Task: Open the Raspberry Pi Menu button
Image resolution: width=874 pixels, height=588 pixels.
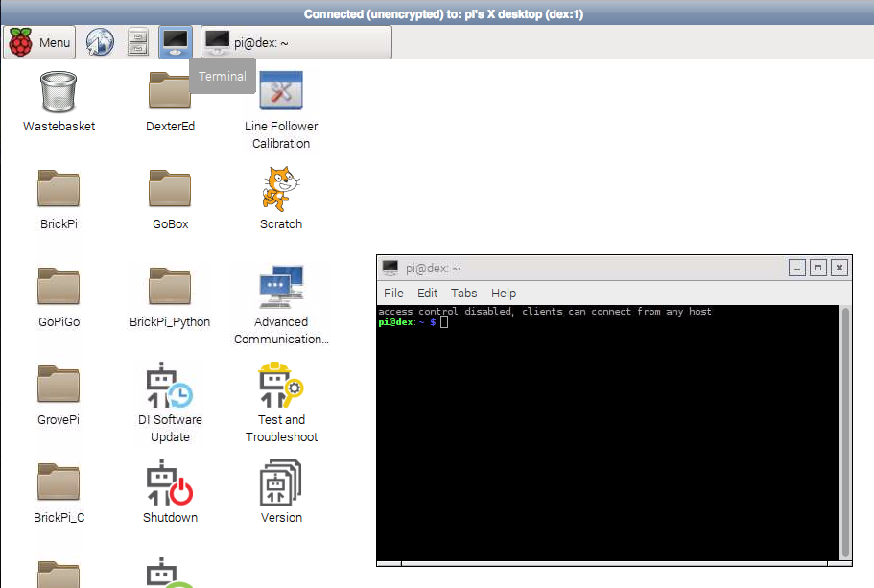Action: [39, 42]
